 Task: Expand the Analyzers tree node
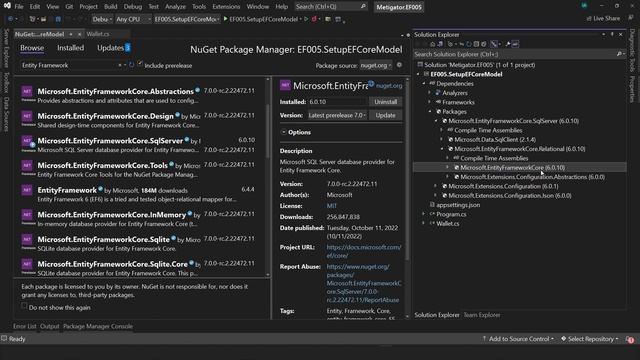click(429, 93)
